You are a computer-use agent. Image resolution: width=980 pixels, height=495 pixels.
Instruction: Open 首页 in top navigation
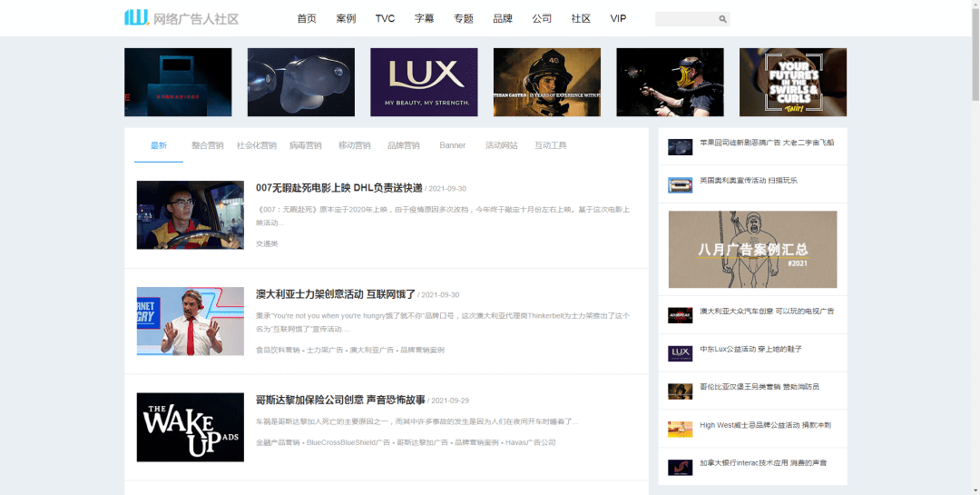(307, 19)
